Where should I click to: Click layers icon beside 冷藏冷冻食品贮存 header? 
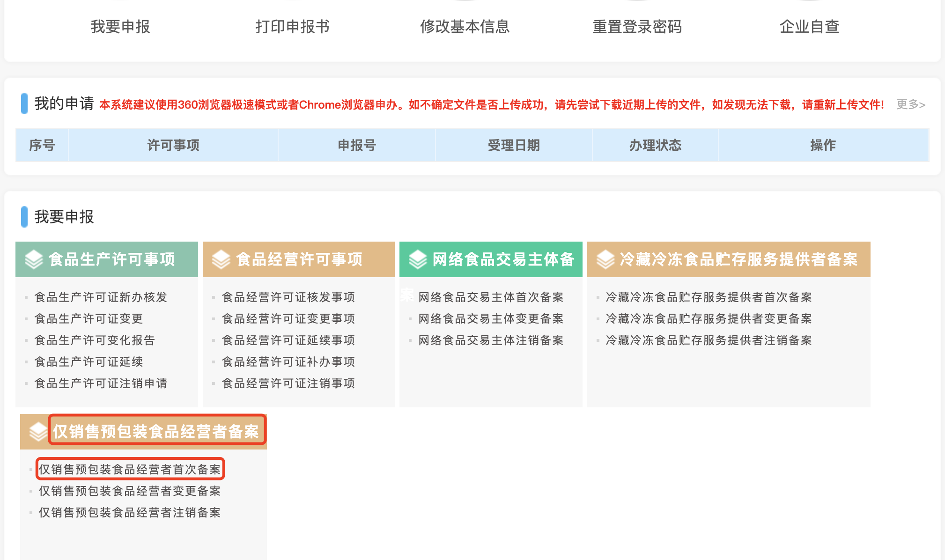(605, 259)
